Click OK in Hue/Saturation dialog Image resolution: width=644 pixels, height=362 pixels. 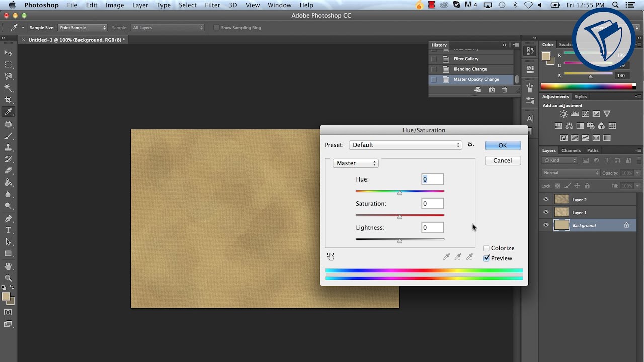pyautogui.click(x=503, y=145)
